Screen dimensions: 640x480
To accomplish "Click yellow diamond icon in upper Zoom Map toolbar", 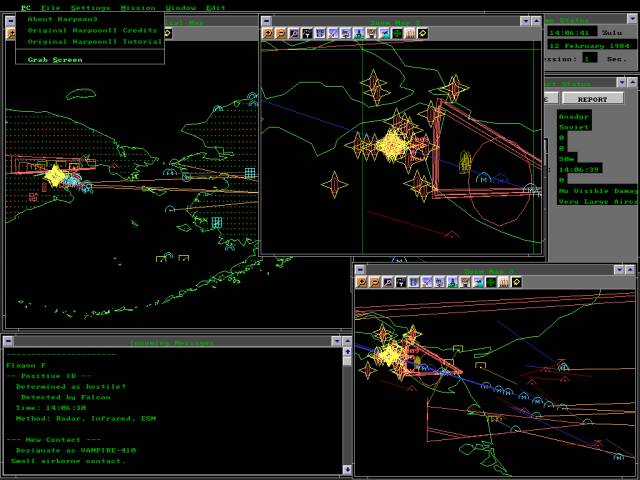I will (423, 33).
